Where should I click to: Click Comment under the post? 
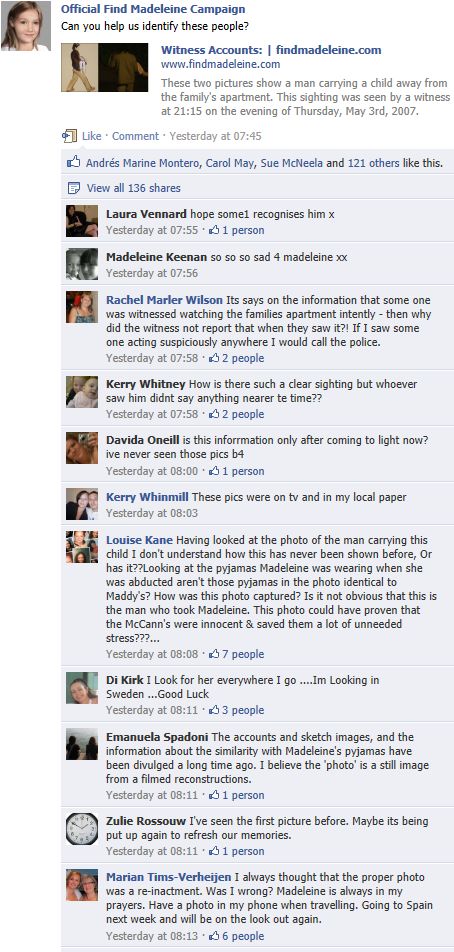(x=135, y=136)
